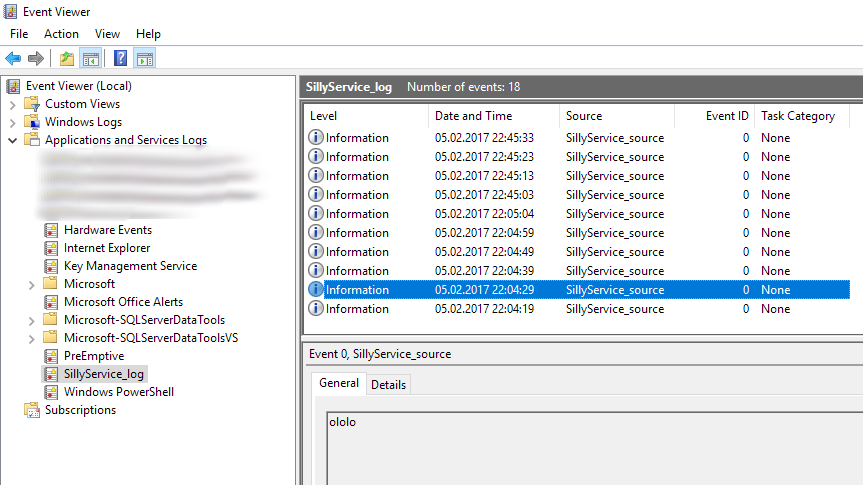Click the SillyService_log log icon

point(51,374)
